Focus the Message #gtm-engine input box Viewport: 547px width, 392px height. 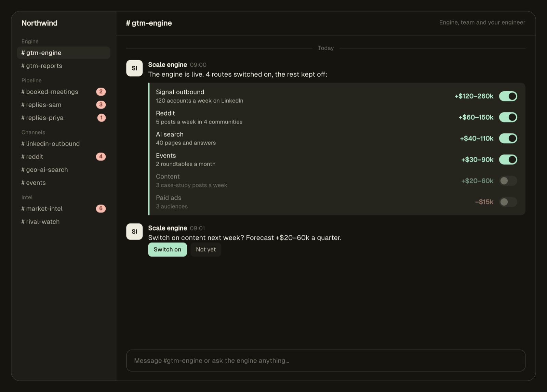pos(326,361)
